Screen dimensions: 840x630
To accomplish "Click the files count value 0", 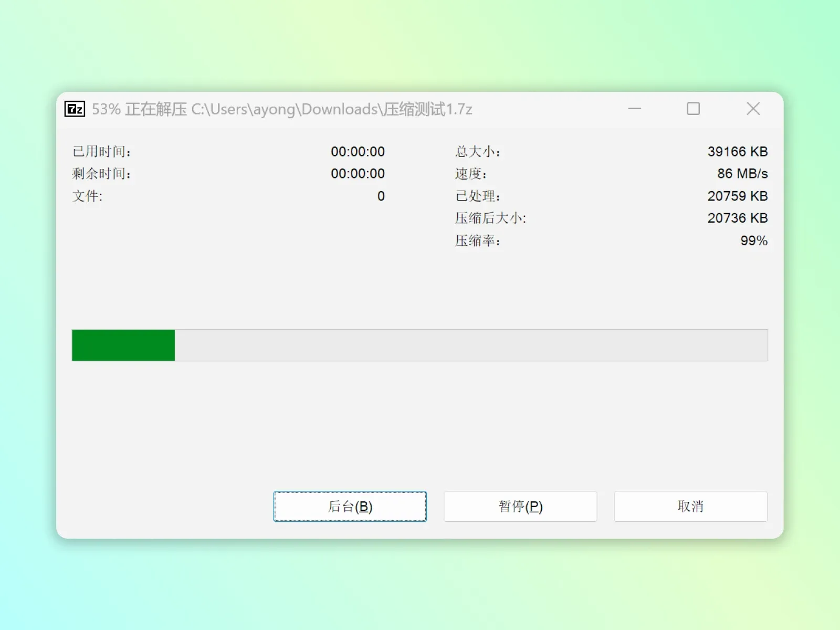I will pos(381,196).
